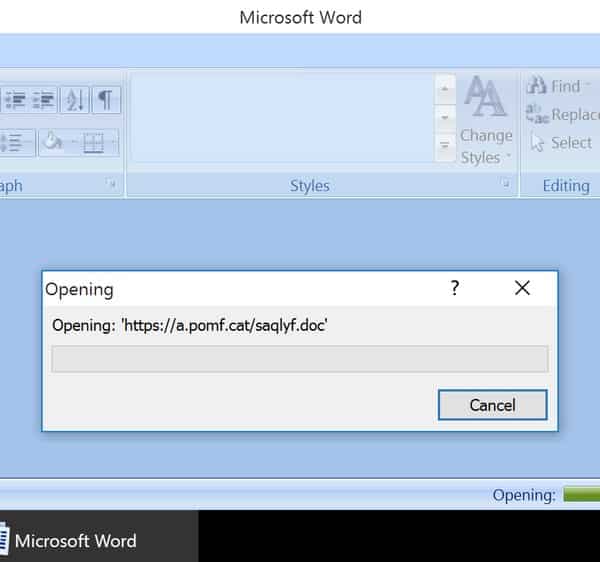Open Styles dialog launcher
Image resolution: width=600 pixels, height=562 pixels.
506,184
